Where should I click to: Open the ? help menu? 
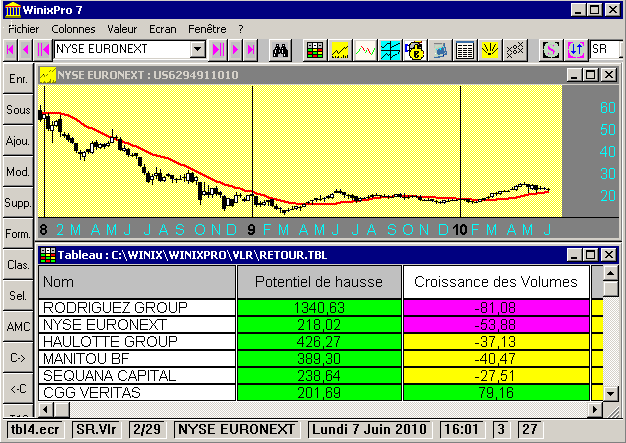241,29
